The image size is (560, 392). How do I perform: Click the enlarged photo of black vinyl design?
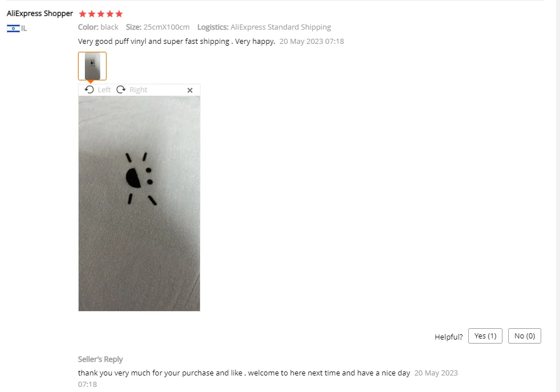pyautogui.click(x=139, y=203)
